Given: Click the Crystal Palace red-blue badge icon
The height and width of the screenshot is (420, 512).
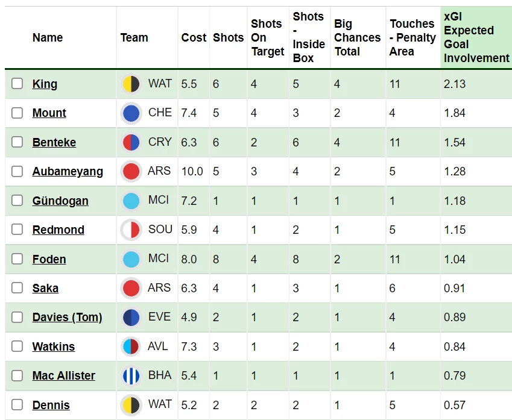Looking at the screenshot, I should point(131,142).
